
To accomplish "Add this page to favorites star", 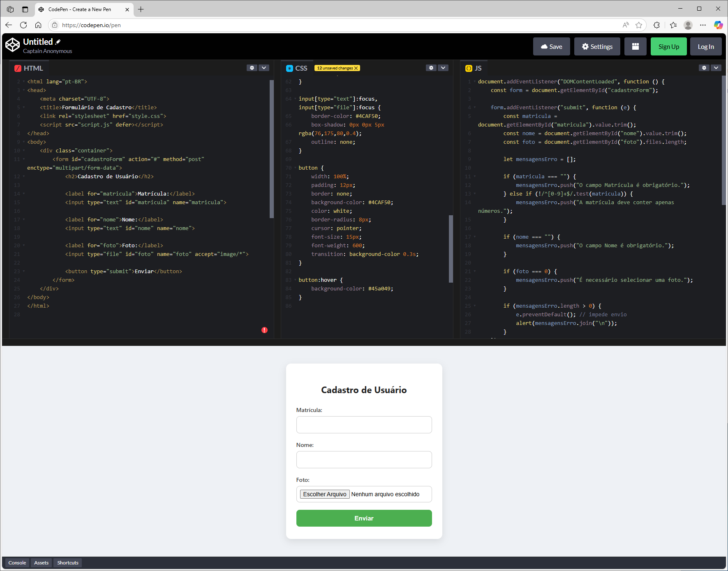I will pyautogui.click(x=639, y=25).
